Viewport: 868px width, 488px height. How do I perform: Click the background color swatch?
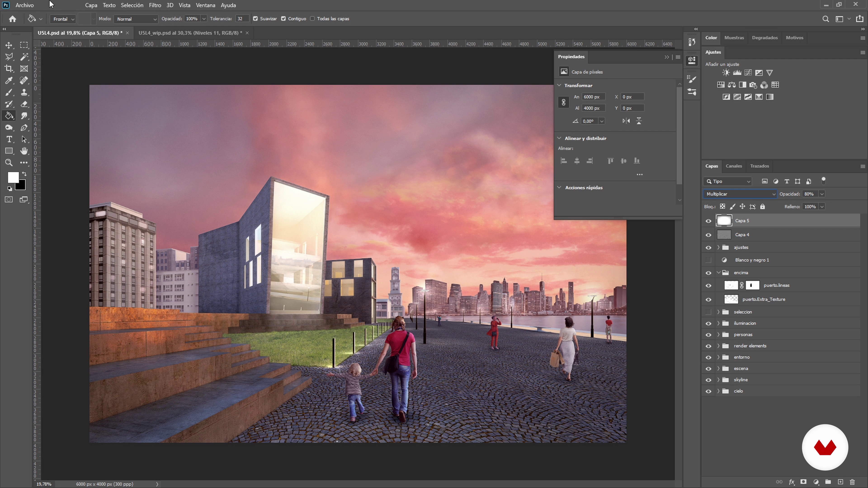point(21,185)
